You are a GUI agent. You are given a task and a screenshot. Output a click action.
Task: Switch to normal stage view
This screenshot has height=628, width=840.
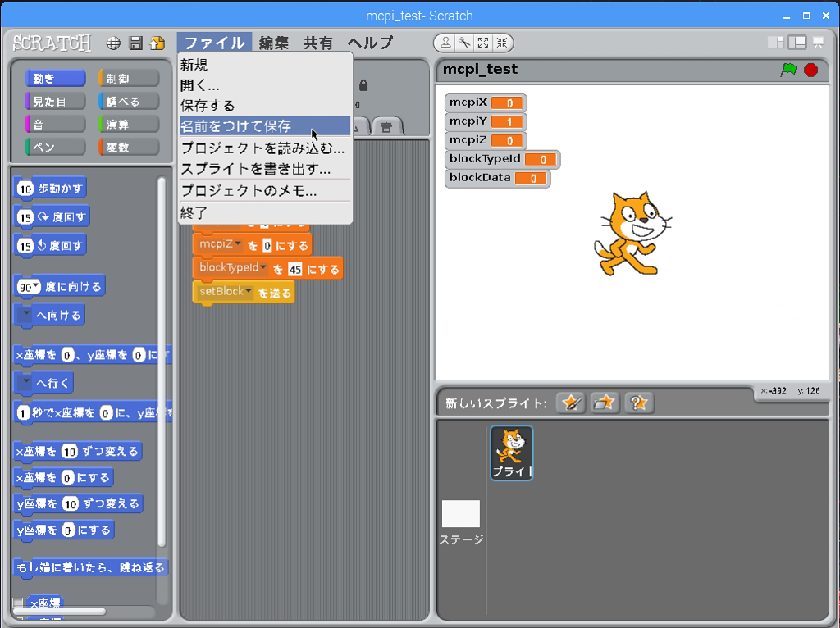point(797,43)
